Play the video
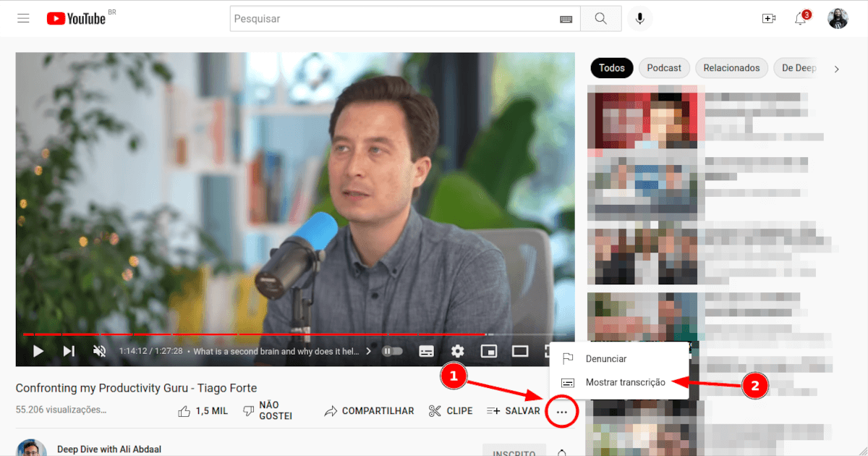 [38, 352]
